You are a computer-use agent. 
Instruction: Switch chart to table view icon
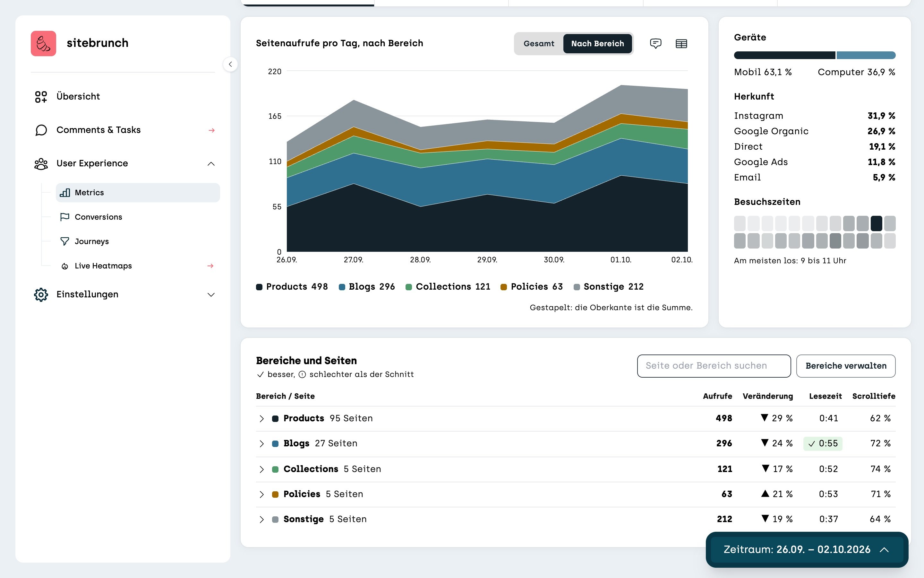point(681,44)
